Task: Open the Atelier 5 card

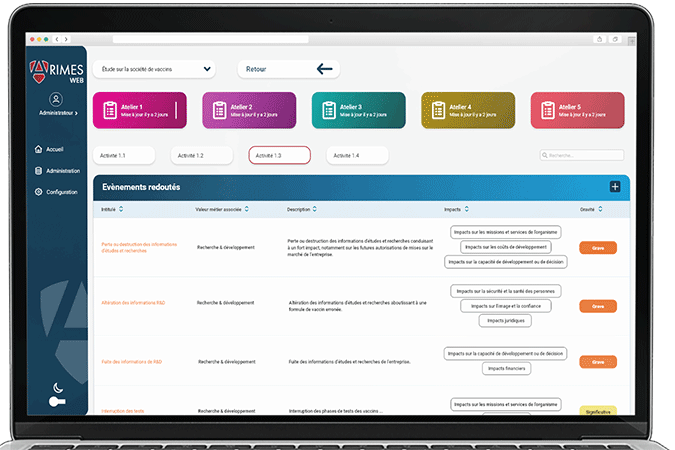Action: [x=577, y=110]
